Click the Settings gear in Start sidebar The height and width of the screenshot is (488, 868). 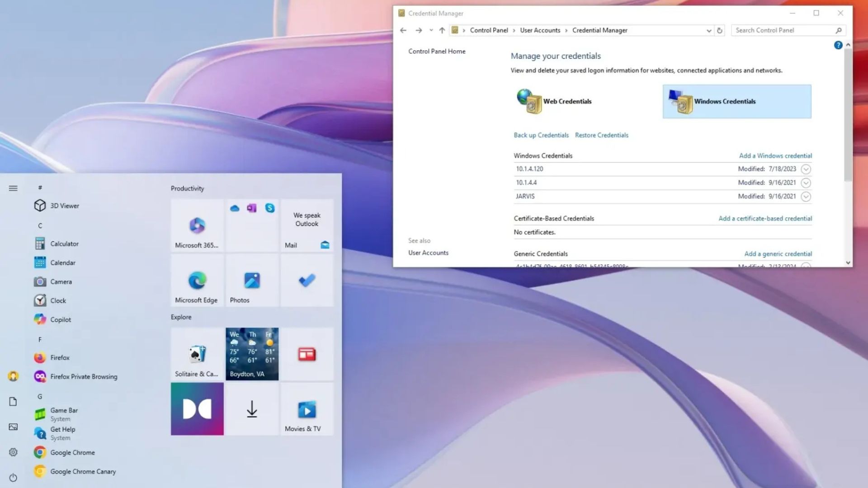click(13, 452)
